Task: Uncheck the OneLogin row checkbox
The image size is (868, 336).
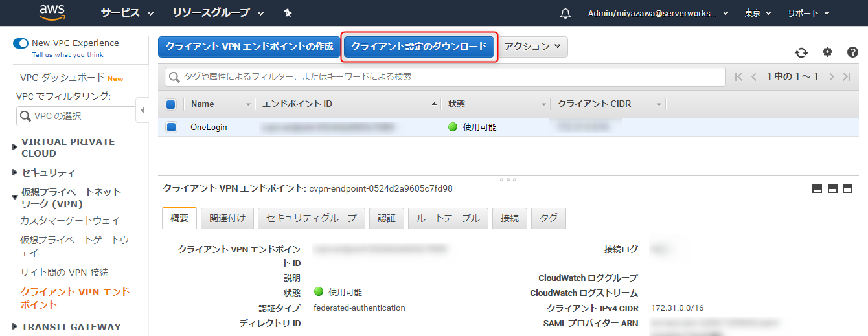Action: coord(171,128)
